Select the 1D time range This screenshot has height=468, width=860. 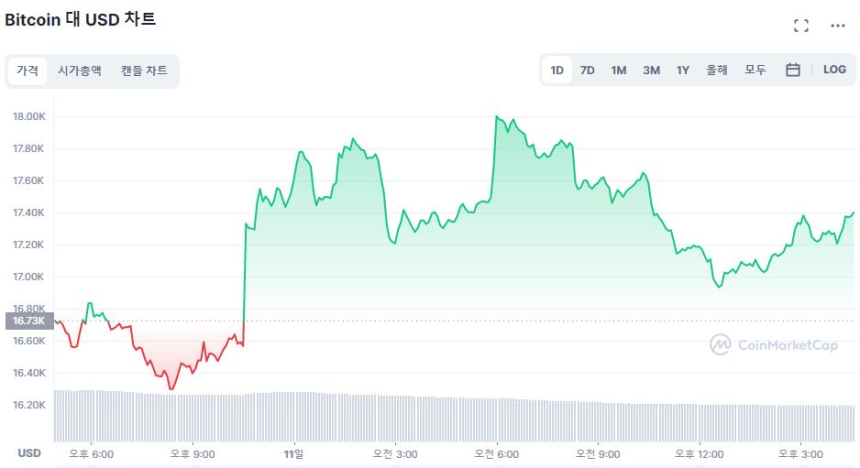(557, 70)
